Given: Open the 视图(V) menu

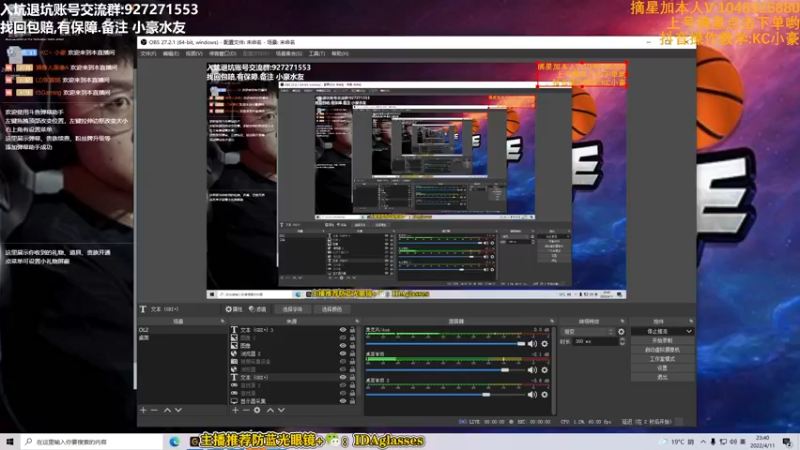Looking at the screenshot, I should pos(194,54).
